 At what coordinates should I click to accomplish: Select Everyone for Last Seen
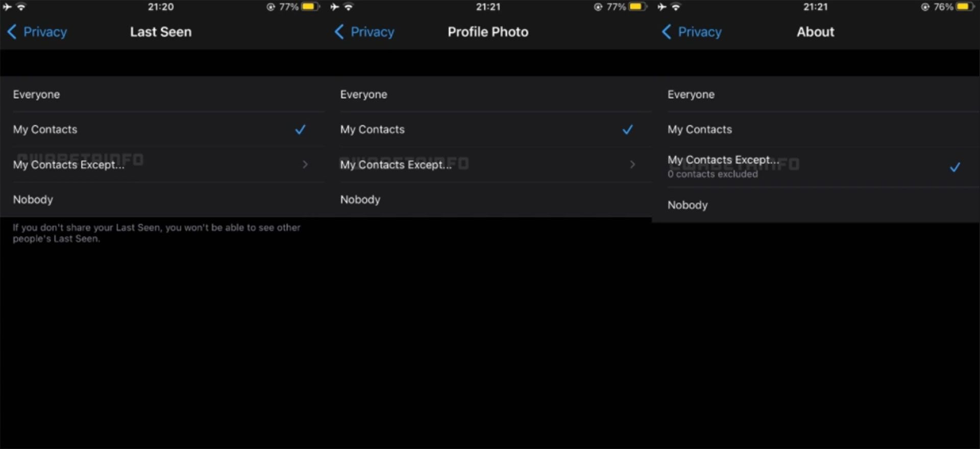tap(163, 94)
